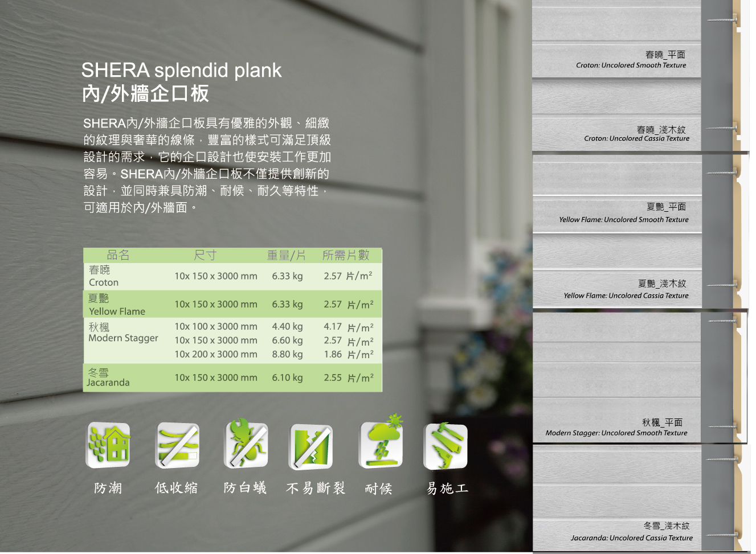756x554 pixels.
Task: Click the easy-installation tools icon (易施工)
Action: click(x=446, y=446)
